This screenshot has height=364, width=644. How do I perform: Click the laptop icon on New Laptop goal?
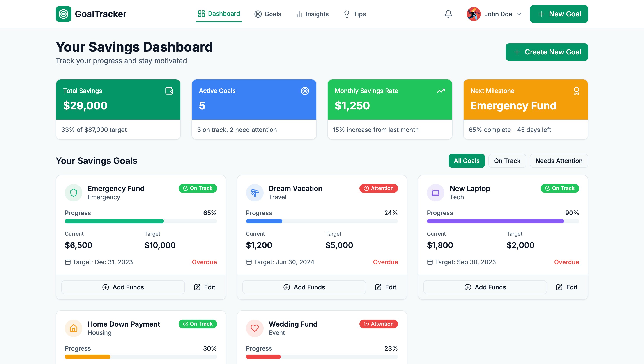click(435, 192)
